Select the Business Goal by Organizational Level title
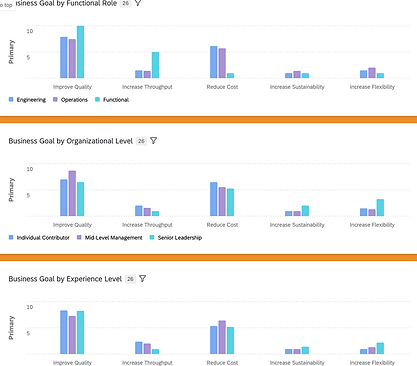 coord(71,141)
